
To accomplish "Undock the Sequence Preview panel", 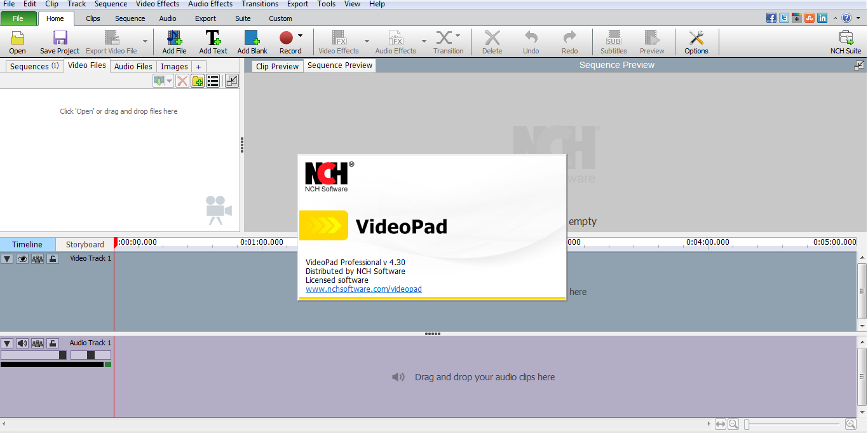I will (859, 65).
